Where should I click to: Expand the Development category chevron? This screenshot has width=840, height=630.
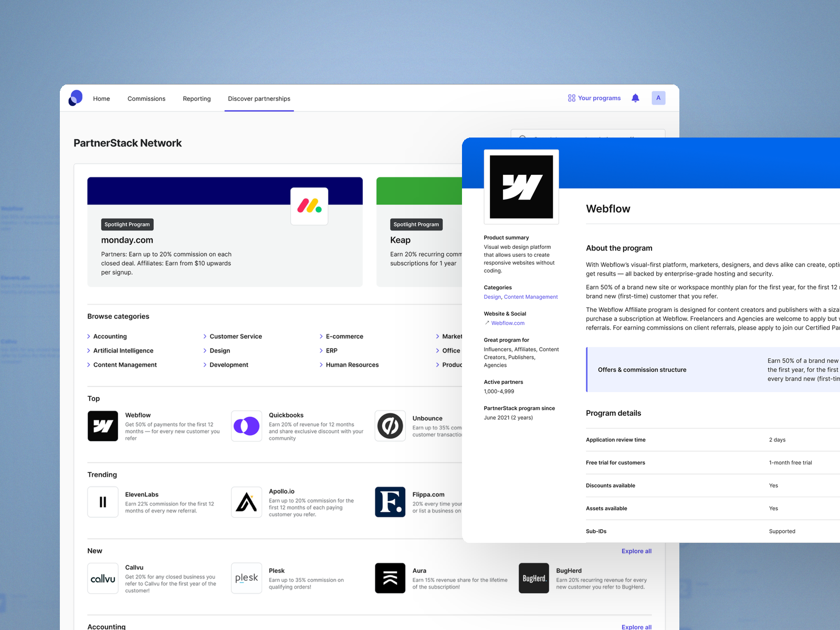pyautogui.click(x=205, y=365)
